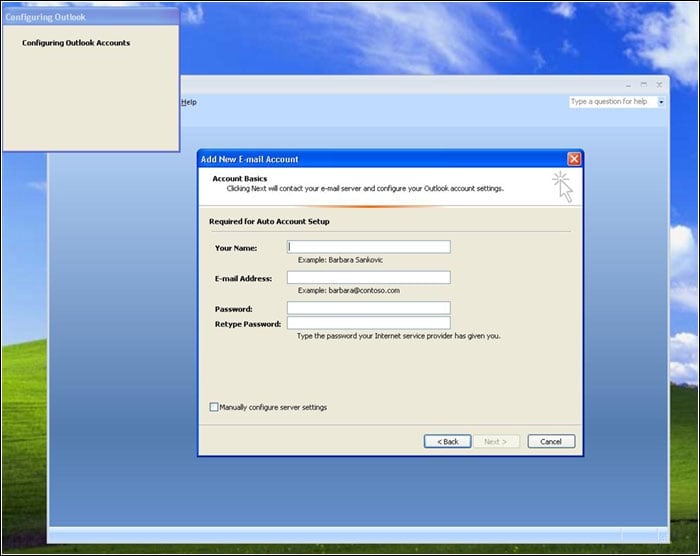Close the Outlook main window

(659, 84)
